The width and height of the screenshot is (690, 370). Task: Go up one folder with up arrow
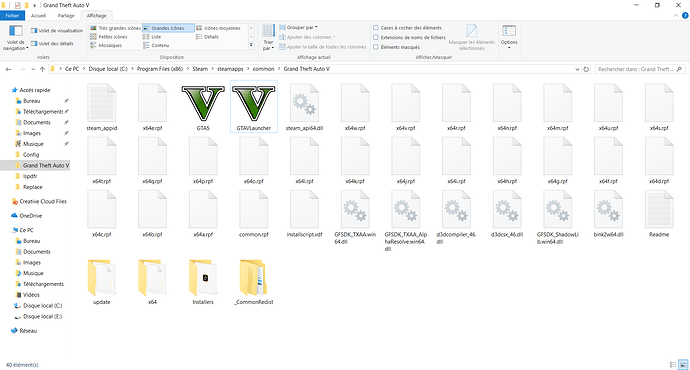(x=42, y=69)
